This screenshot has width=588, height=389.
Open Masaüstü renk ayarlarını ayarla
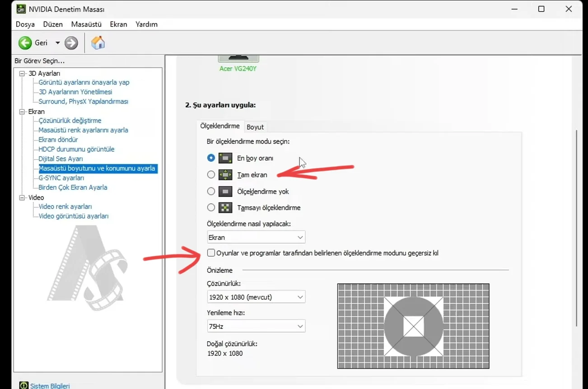pos(84,130)
